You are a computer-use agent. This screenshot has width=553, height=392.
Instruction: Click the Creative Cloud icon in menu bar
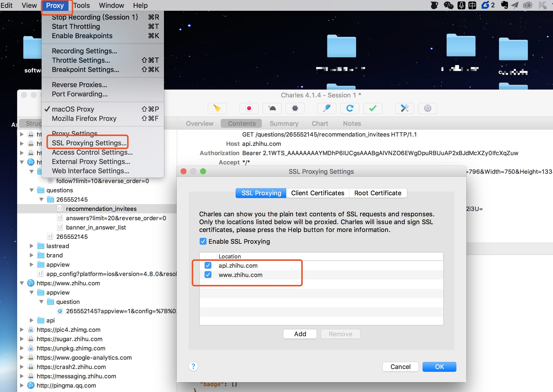527,5
